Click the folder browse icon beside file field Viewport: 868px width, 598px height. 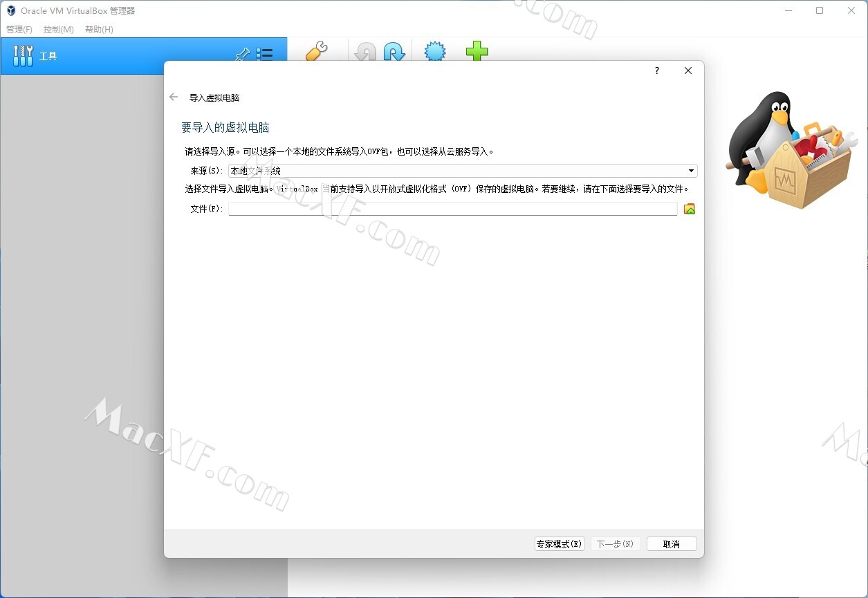[689, 209]
